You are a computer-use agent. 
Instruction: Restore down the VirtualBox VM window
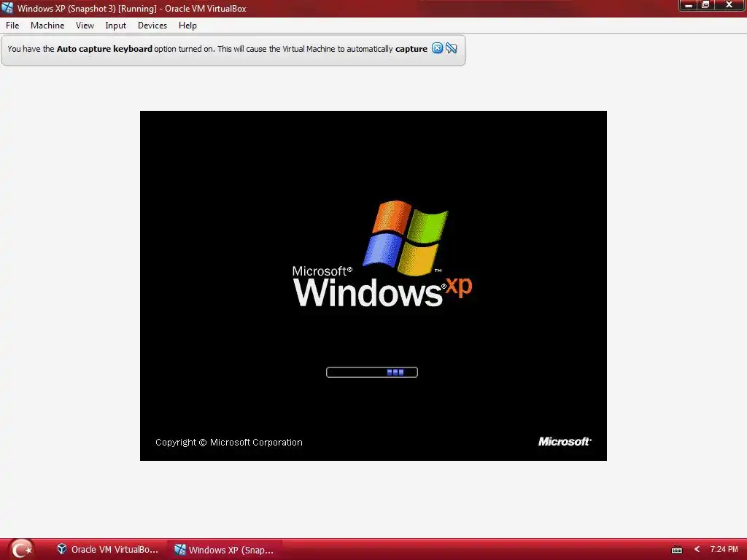pos(706,5)
